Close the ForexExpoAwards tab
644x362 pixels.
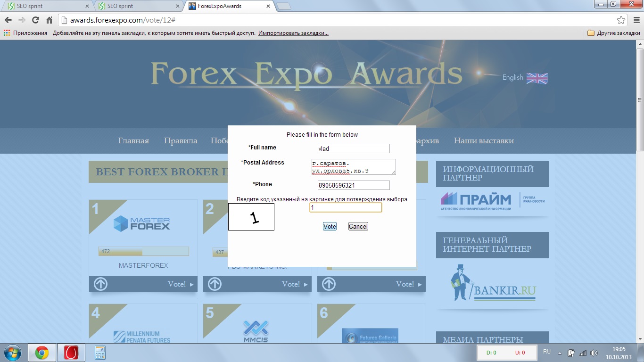click(x=268, y=6)
